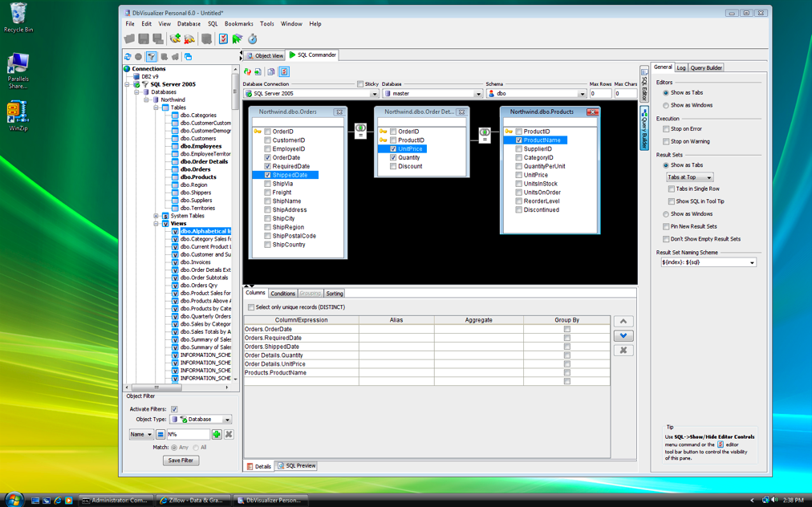Viewport: 812px width, 507px height.
Task: Open the Bookmarks menu
Action: click(x=239, y=24)
